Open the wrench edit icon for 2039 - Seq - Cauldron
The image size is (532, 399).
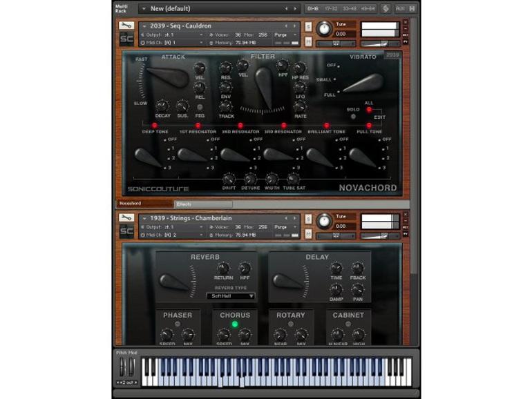pos(126,26)
